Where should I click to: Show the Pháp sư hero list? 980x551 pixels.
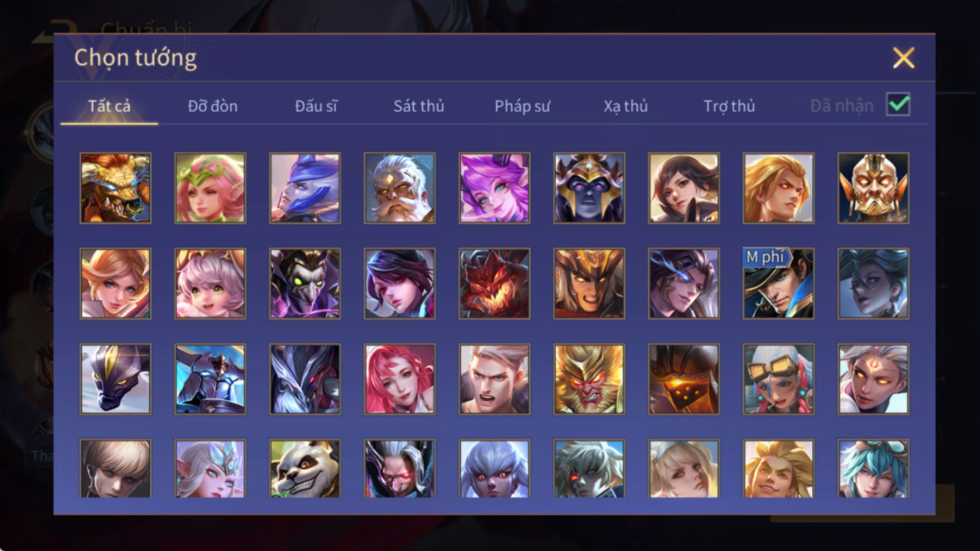point(522,106)
